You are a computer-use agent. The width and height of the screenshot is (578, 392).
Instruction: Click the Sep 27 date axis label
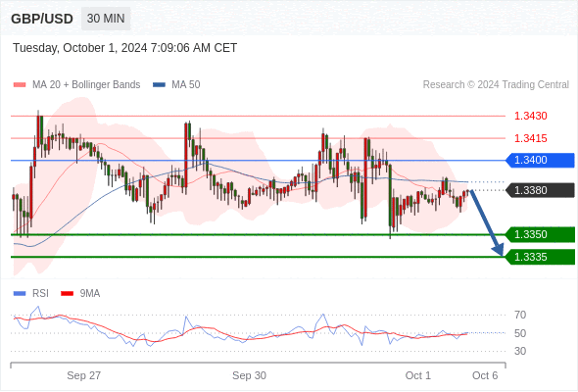[83, 375]
